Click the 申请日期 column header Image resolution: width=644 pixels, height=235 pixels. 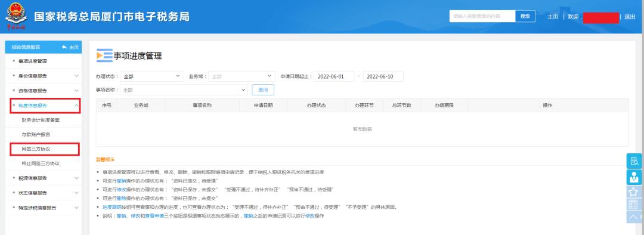pyautogui.click(x=264, y=105)
